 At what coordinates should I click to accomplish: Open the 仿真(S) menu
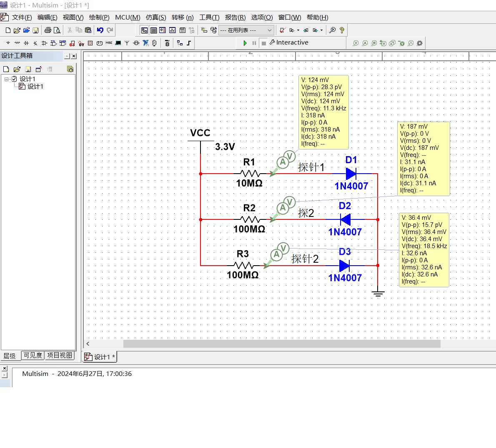[156, 17]
